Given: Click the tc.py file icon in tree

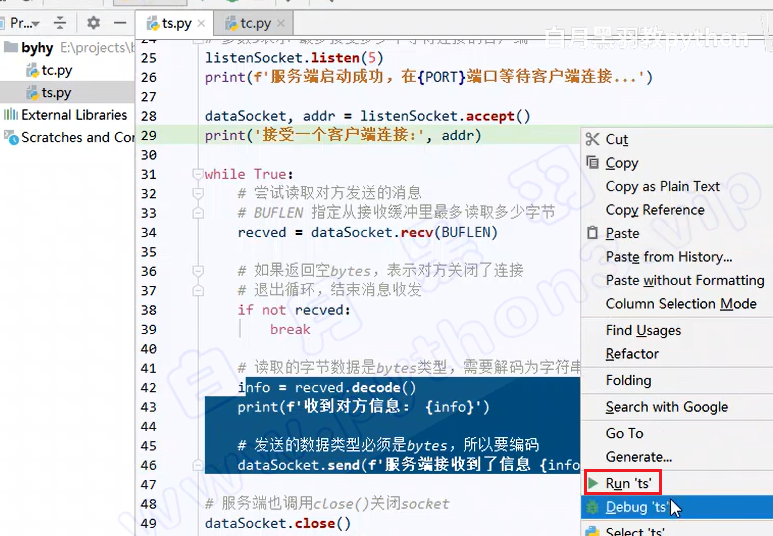Looking at the screenshot, I should pos(32,71).
